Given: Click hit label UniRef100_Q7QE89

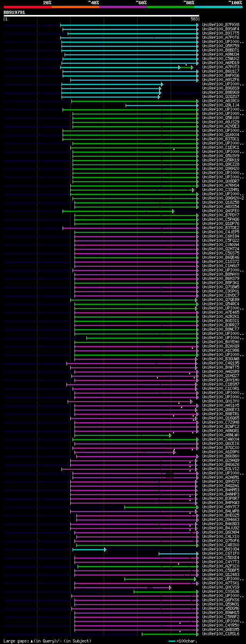Looking at the screenshot, I should pyautogui.click(x=221, y=300).
